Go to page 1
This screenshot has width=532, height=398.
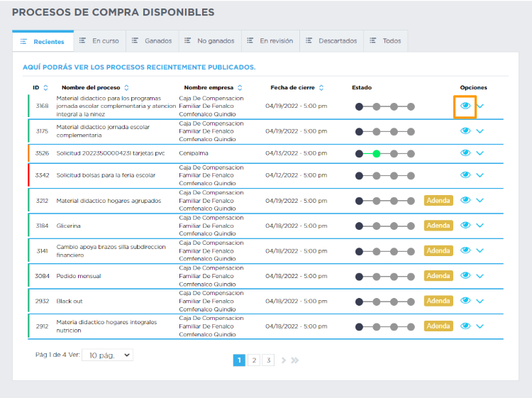click(239, 360)
